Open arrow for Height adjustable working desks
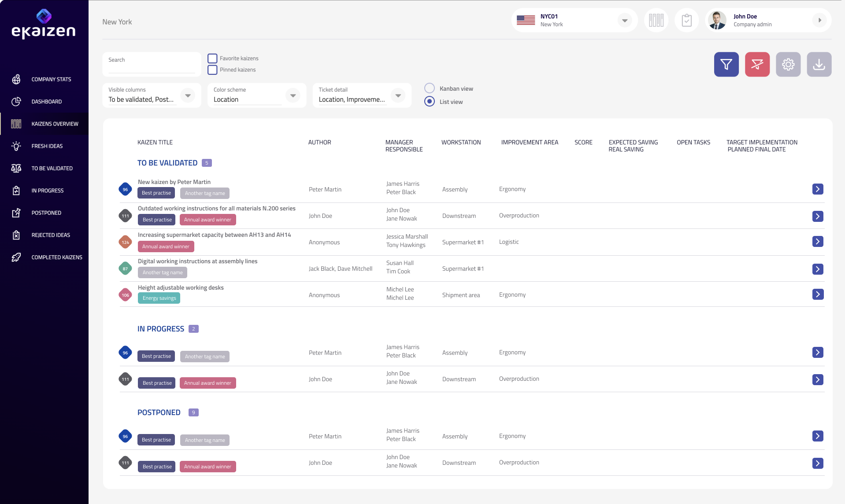The width and height of the screenshot is (845, 504). point(818,294)
